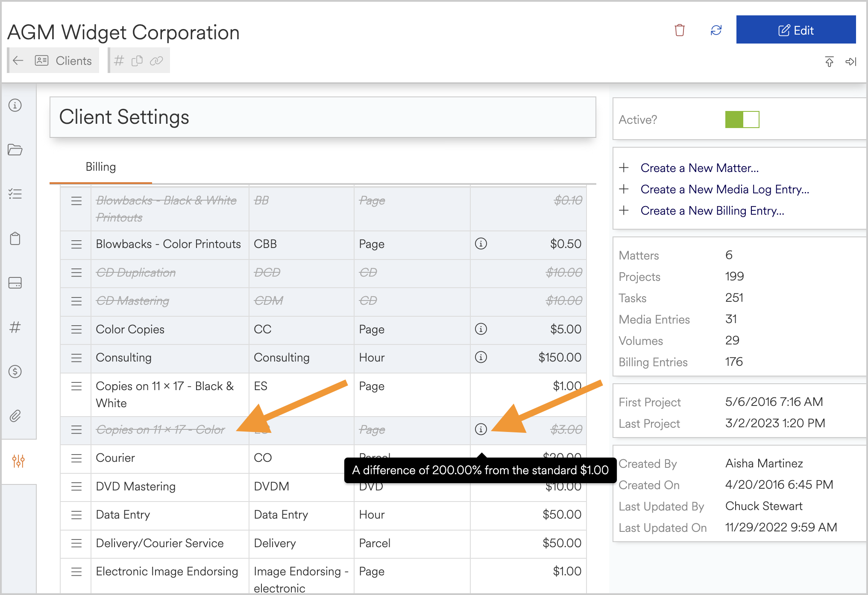This screenshot has height=595, width=868.
Task: Click Create a New Matter link
Action: (x=700, y=168)
